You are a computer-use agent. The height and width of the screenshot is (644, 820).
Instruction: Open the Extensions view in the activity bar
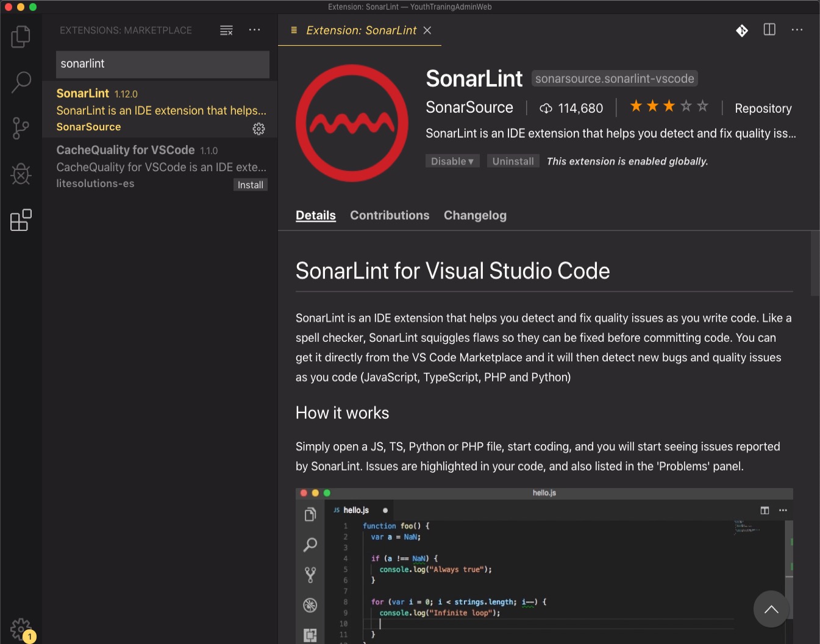pyautogui.click(x=20, y=220)
